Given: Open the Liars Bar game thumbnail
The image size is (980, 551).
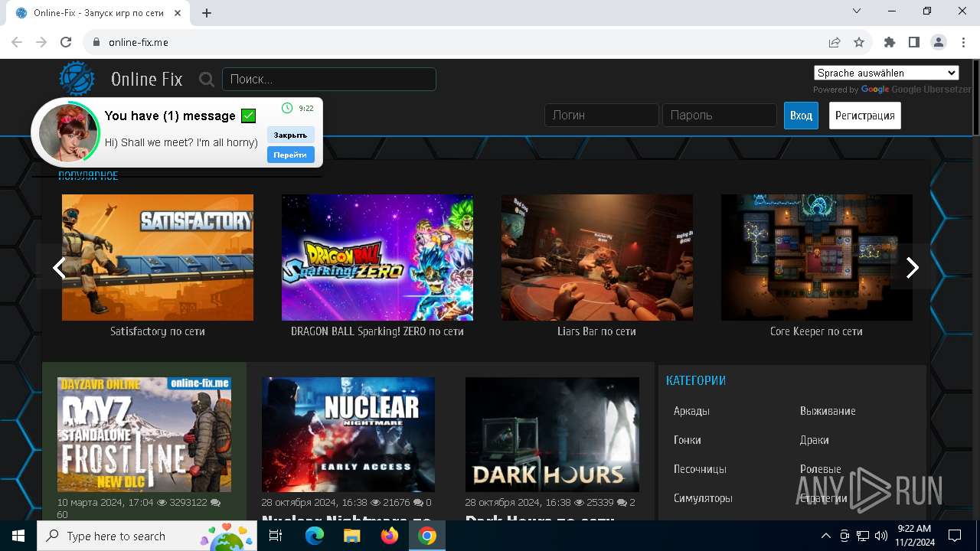Looking at the screenshot, I should 597,257.
